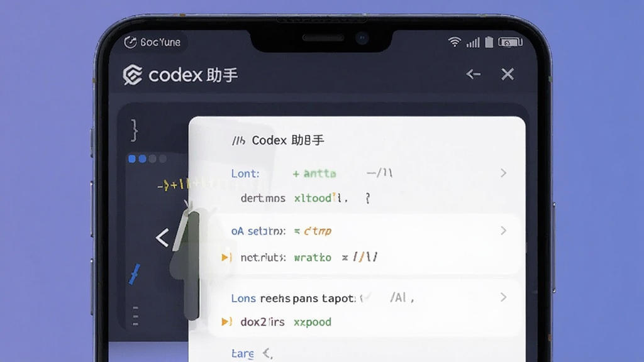Click the Lont: label
The height and width of the screenshot is (362, 644).
245,173
